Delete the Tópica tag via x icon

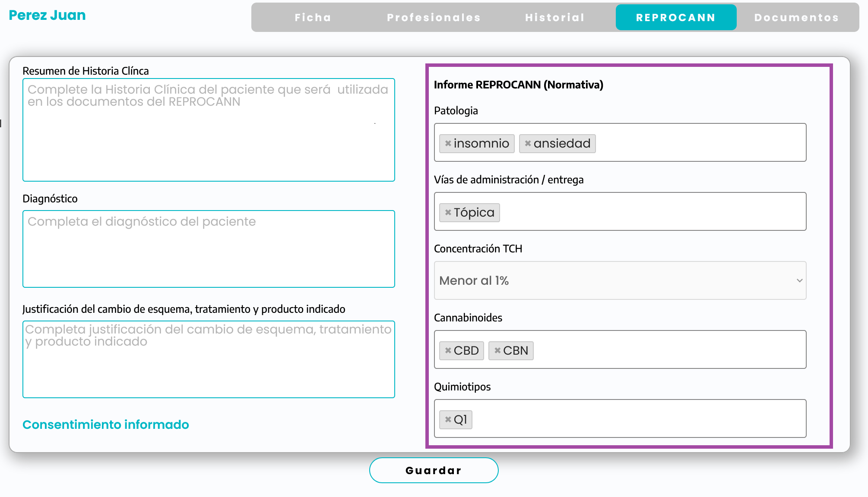tap(448, 212)
